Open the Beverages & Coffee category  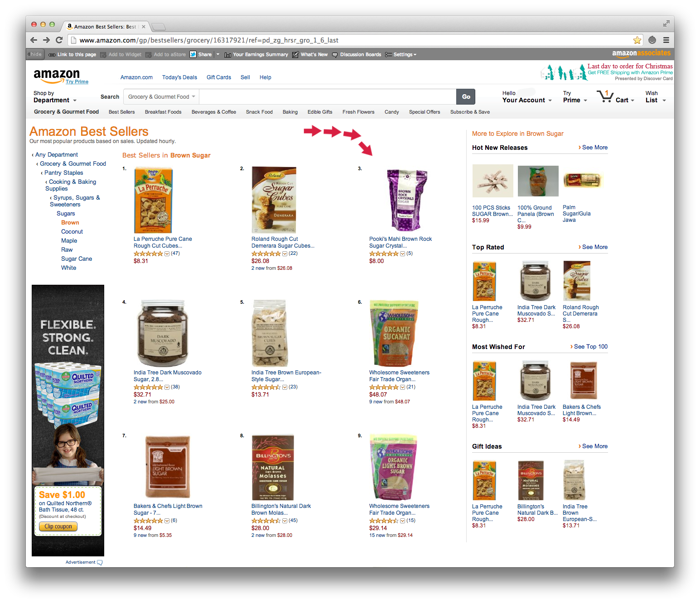pyautogui.click(x=214, y=112)
